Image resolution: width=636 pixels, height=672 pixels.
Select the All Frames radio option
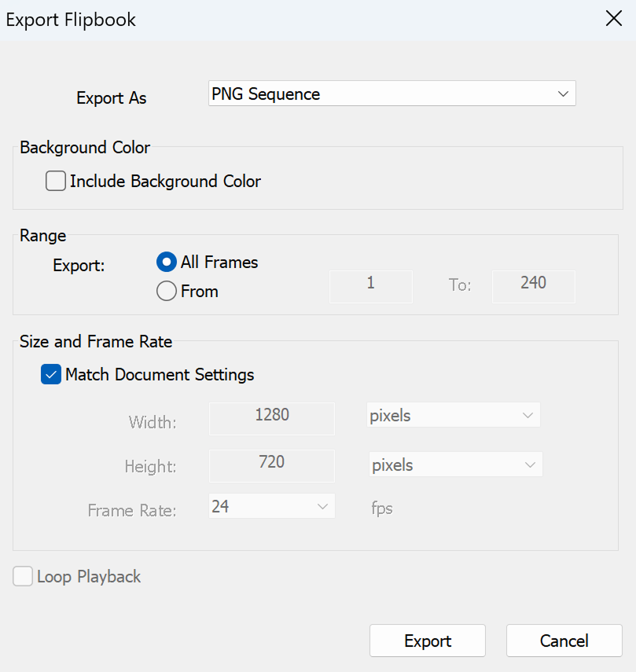[167, 263]
